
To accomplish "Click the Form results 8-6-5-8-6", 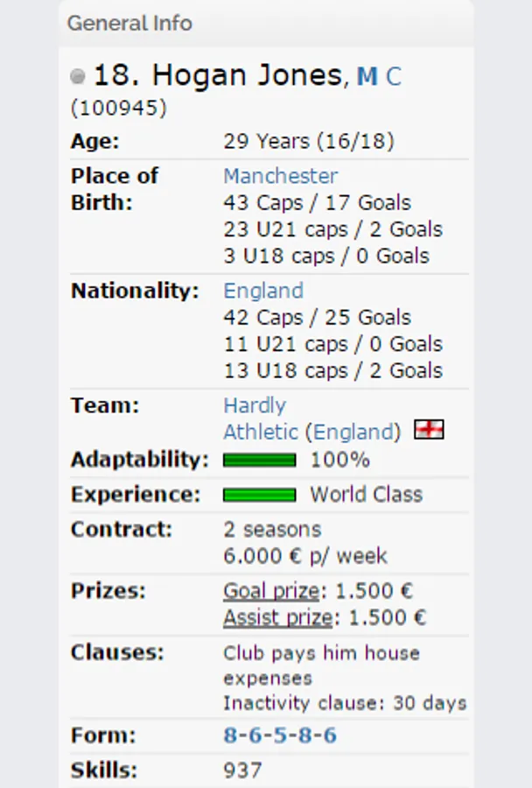I will point(280,735).
